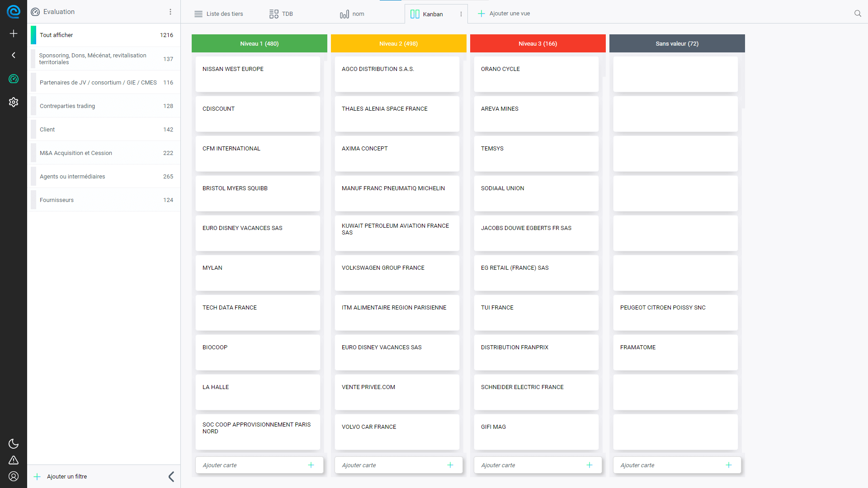Open the TECH DATA FRANCE card
868x488 pixels.
pos(258,313)
